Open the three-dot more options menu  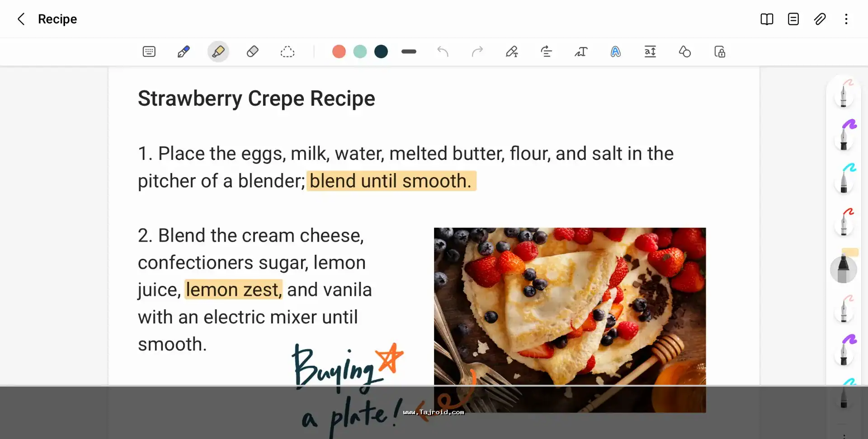[x=846, y=19]
